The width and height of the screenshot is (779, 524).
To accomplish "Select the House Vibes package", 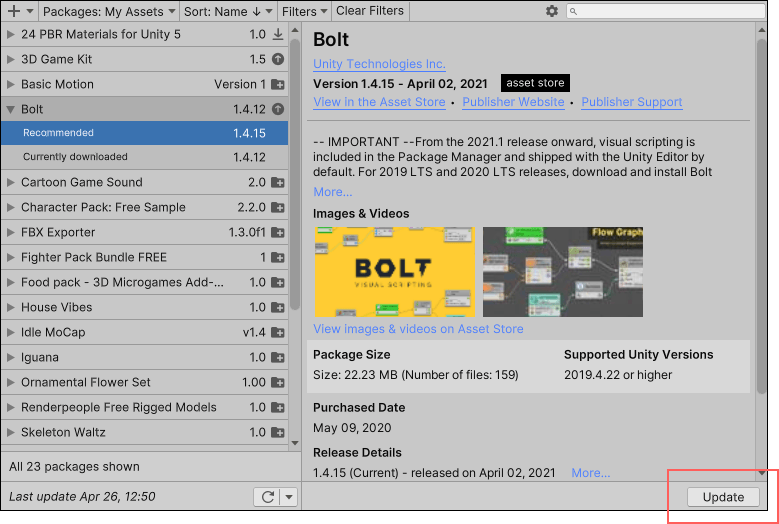I will 145,307.
